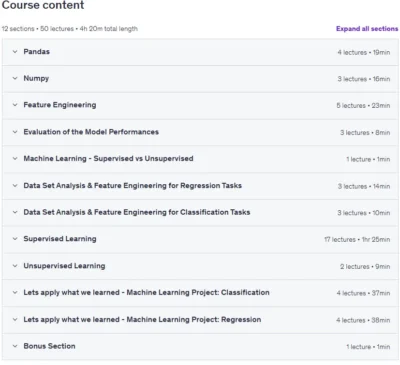This screenshot has width=400, height=365.
Task: Click chevron for Classification Tasks feature engineering
Action: pos(15,212)
